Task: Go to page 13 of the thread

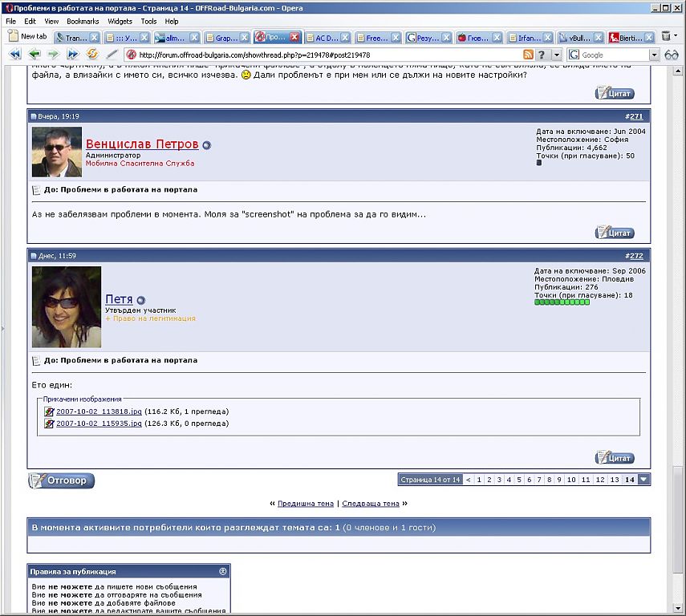Action: tap(615, 480)
